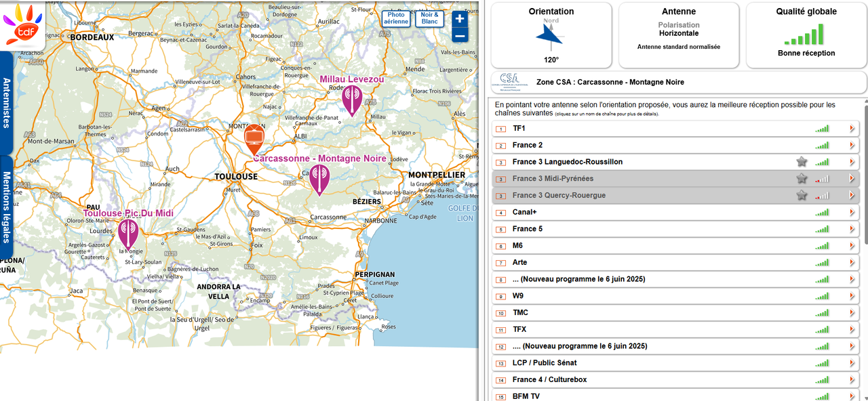Open the W9 channel row

coord(675,296)
